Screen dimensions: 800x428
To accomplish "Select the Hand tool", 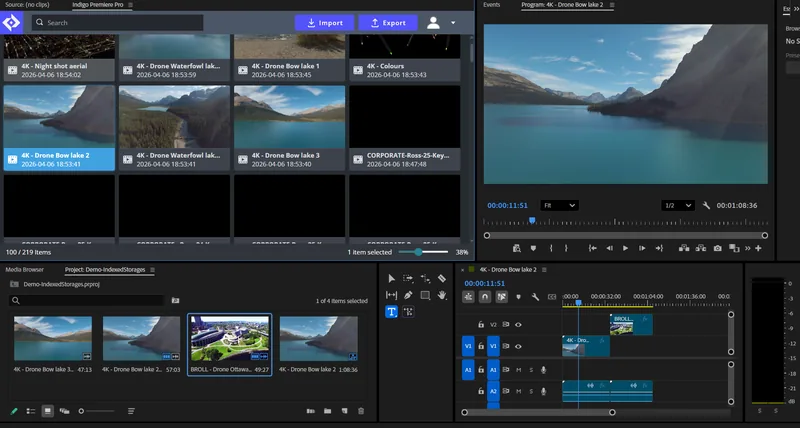I will [442, 295].
